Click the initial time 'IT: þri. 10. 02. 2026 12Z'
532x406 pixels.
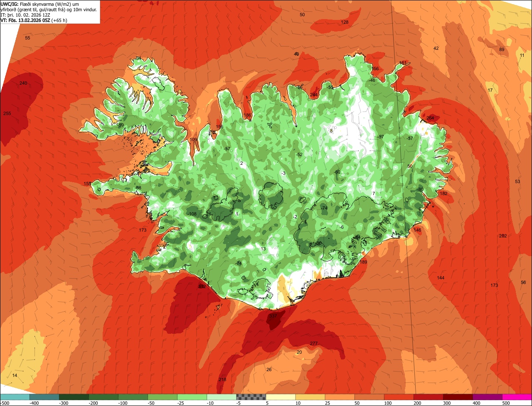point(25,15)
